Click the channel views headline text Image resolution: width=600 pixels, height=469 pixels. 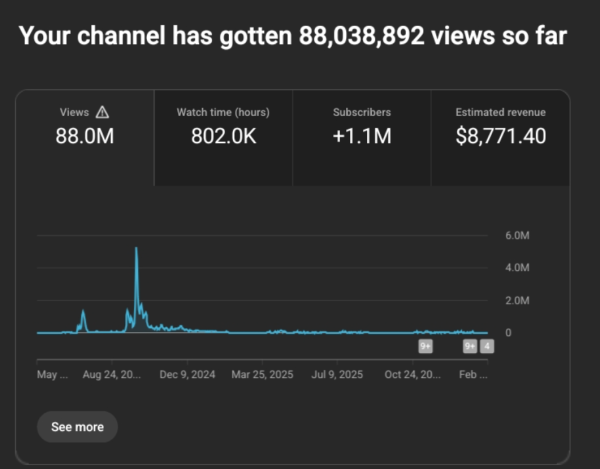click(294, 37)
